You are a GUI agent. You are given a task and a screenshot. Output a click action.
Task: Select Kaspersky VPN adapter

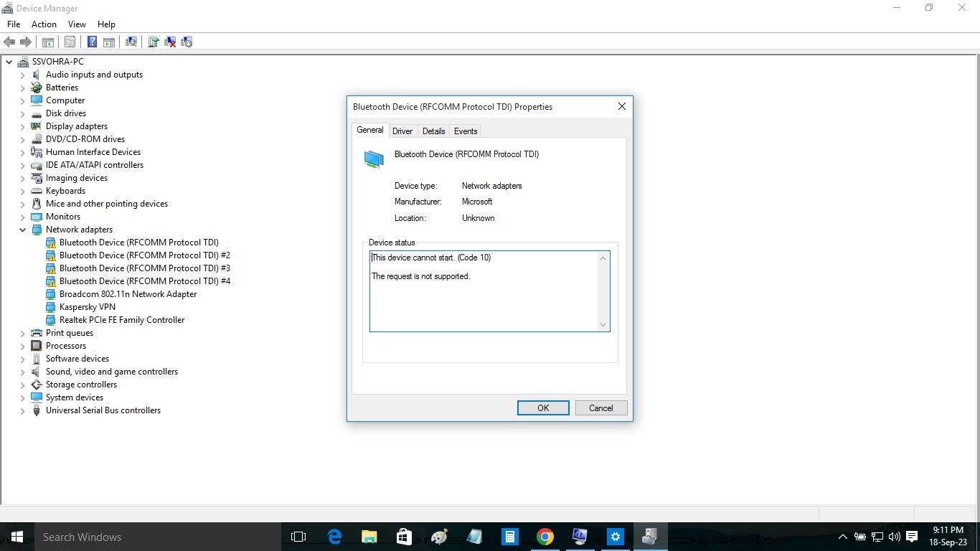tap(88, 307)
